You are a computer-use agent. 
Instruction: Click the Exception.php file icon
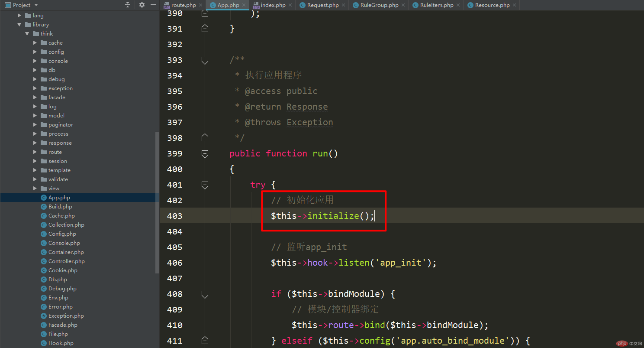click(x=44, y=316)
